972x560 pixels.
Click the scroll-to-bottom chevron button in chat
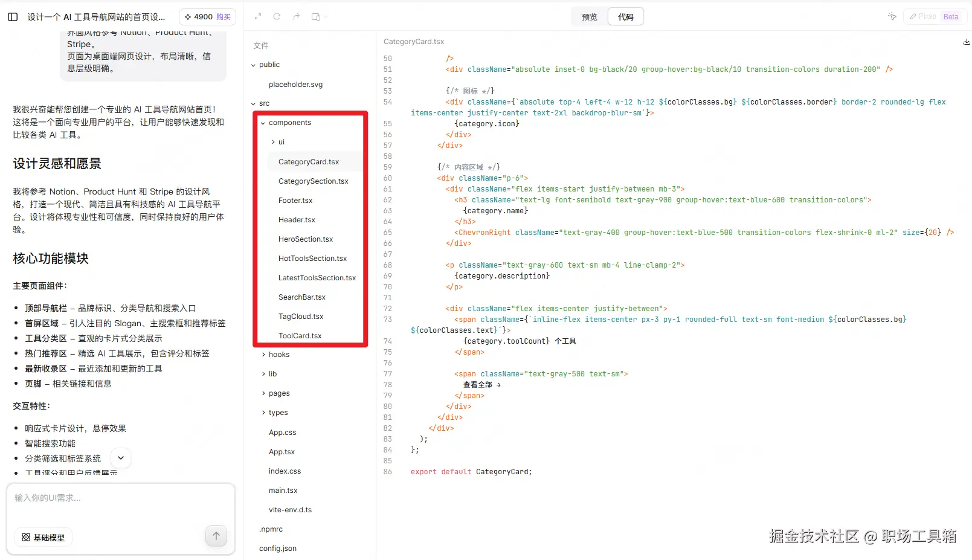click(121, 458)
